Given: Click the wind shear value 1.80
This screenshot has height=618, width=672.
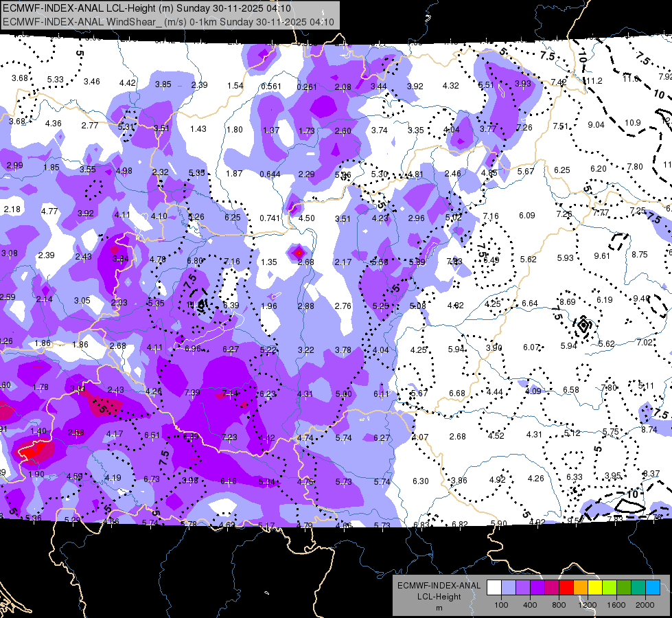Looking at the screenshot, I should [235, 130].
